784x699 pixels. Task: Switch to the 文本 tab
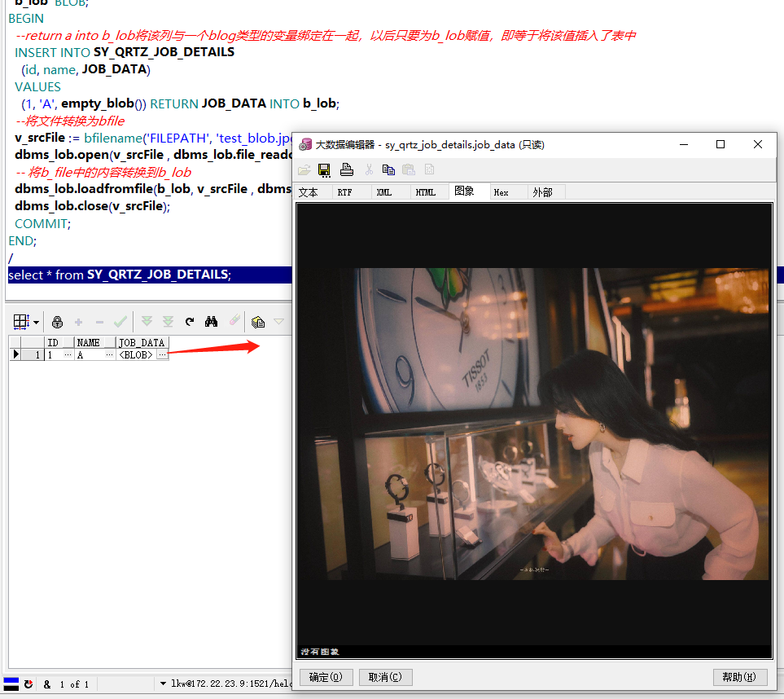[x=309, y=192]
